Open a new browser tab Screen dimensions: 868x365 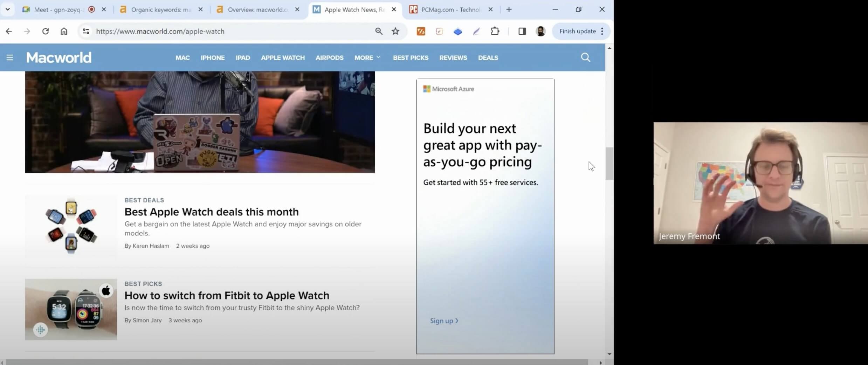[509, 9]
